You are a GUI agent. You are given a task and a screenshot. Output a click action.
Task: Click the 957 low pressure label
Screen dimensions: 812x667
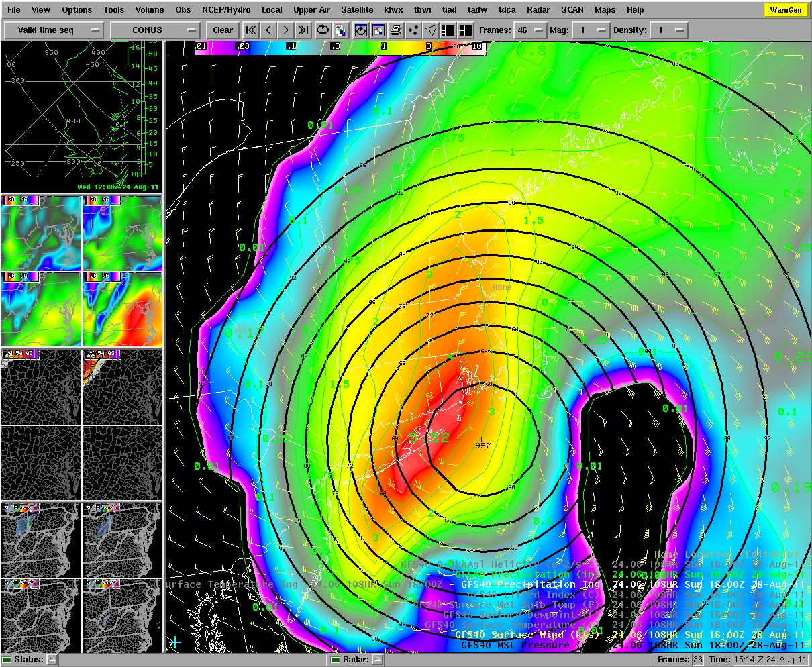coord(483,445)
